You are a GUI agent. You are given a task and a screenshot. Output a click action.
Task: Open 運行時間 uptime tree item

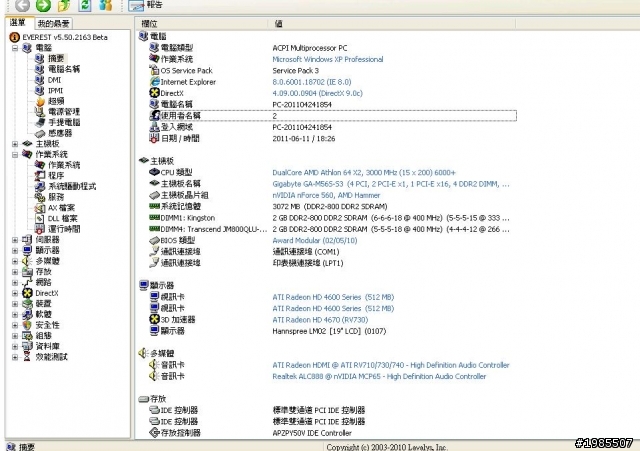[64, 229]
